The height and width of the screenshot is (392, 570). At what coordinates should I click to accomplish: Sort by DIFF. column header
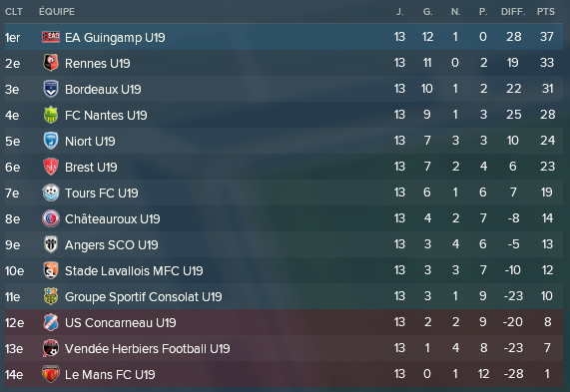point(513,12)
